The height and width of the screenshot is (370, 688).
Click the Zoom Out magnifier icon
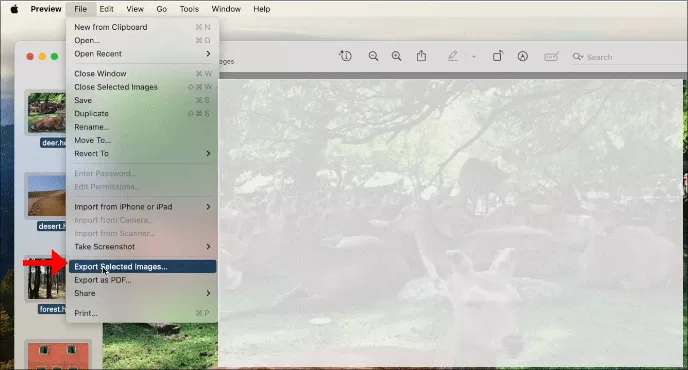coord(373,56)
